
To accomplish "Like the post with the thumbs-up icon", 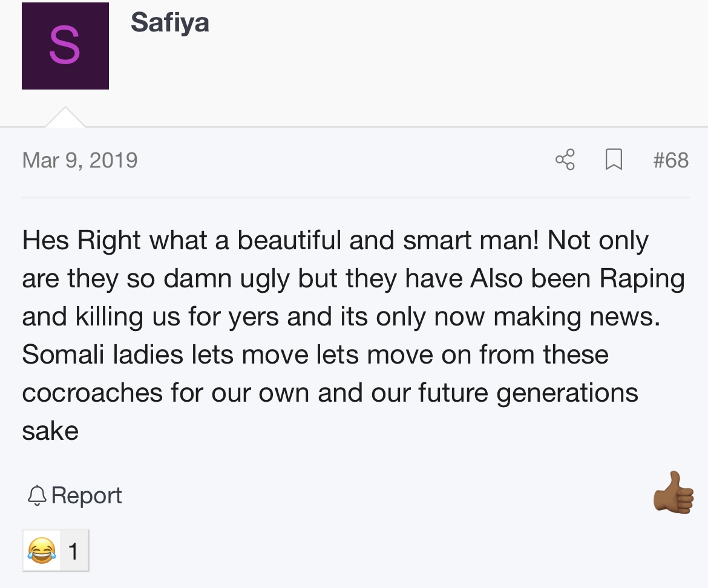I will click(x=674, y=493).
